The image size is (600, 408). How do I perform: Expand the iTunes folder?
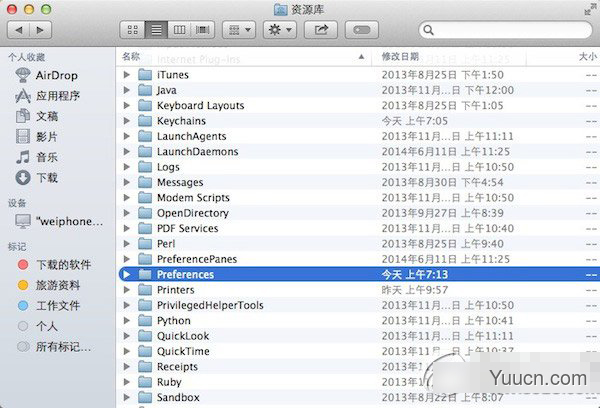coord(127,75)
